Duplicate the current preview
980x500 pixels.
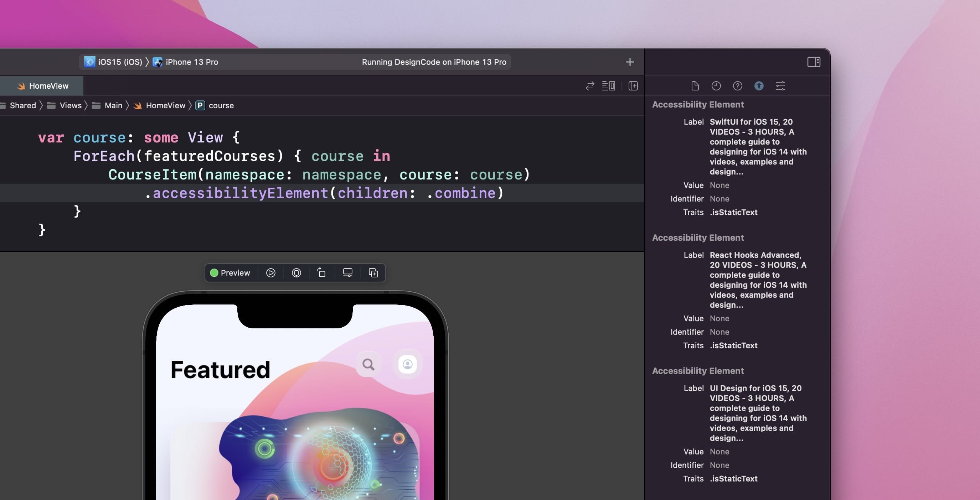click(373, 273)
